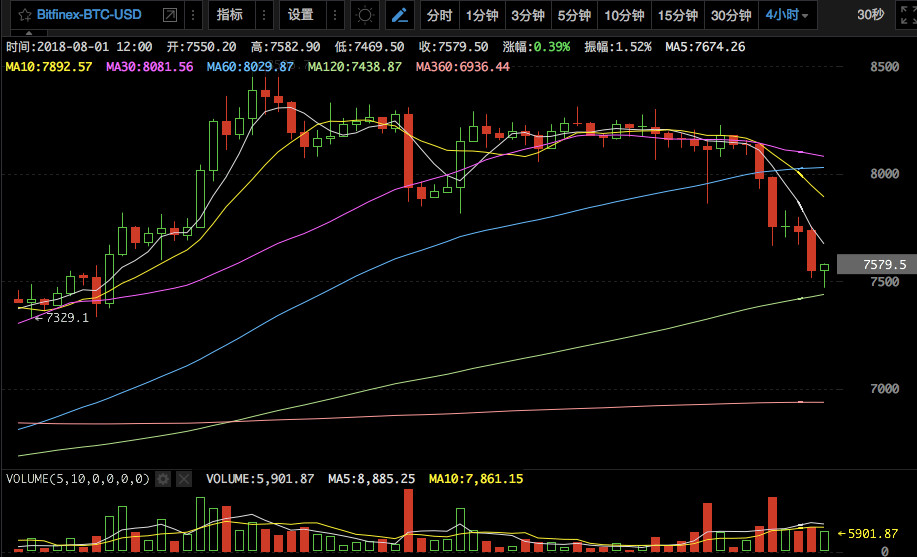The height and width of the screenshot is (557, 917).
Task: Select the 30分钟 interval
Action: click(x=731, y=16)
